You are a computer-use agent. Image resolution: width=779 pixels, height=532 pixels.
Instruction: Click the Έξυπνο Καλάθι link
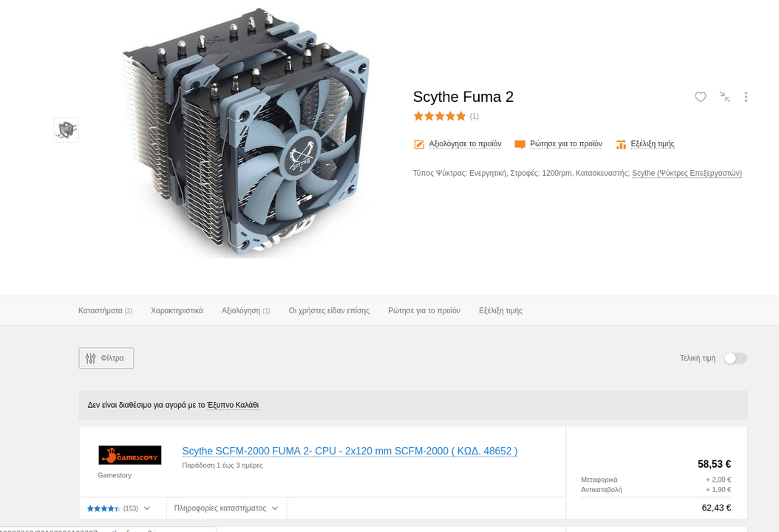coord(233,405)
